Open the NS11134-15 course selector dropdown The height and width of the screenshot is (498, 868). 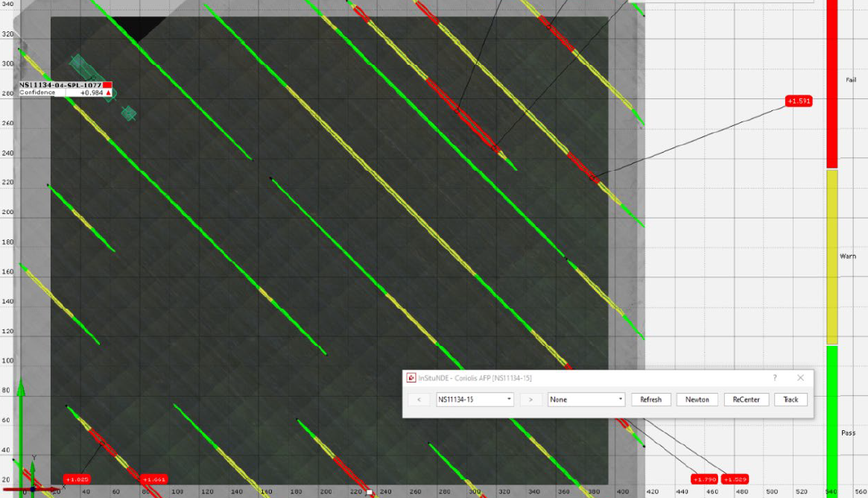point(510,400)
